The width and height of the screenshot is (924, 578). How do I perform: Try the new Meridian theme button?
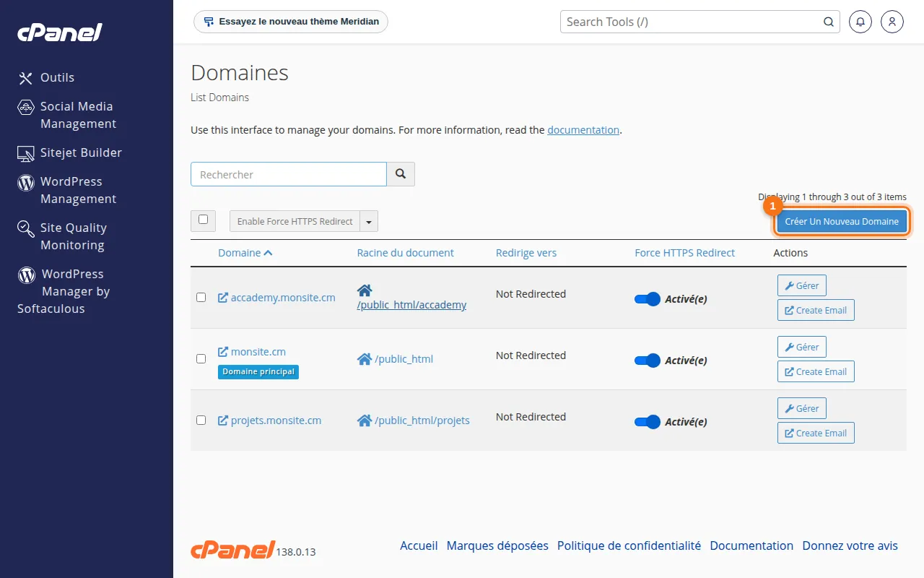[291, 22]
